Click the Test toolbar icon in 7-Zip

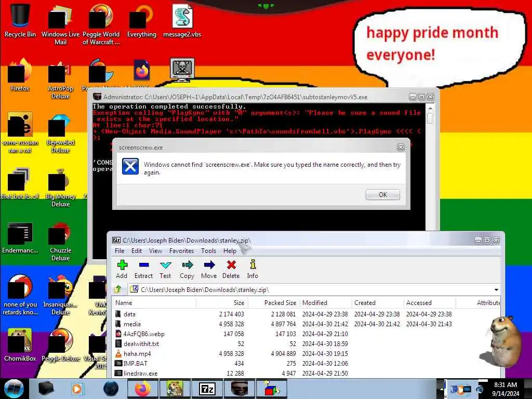[165, 270]
